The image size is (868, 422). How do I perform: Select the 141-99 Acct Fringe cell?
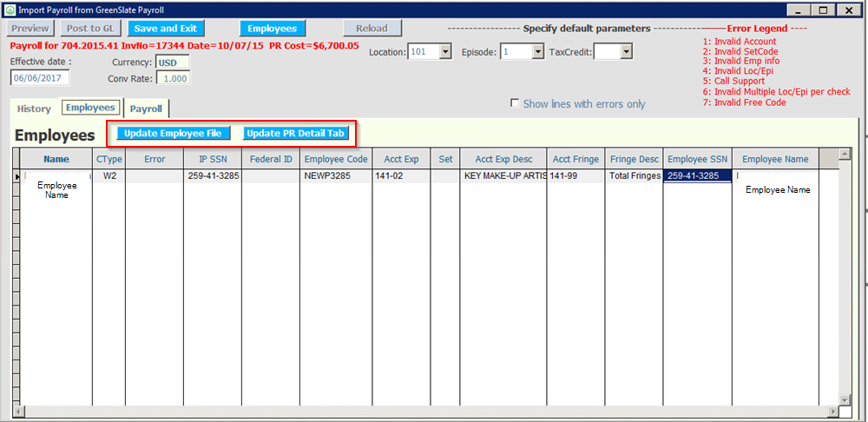(x=575, y=176)
